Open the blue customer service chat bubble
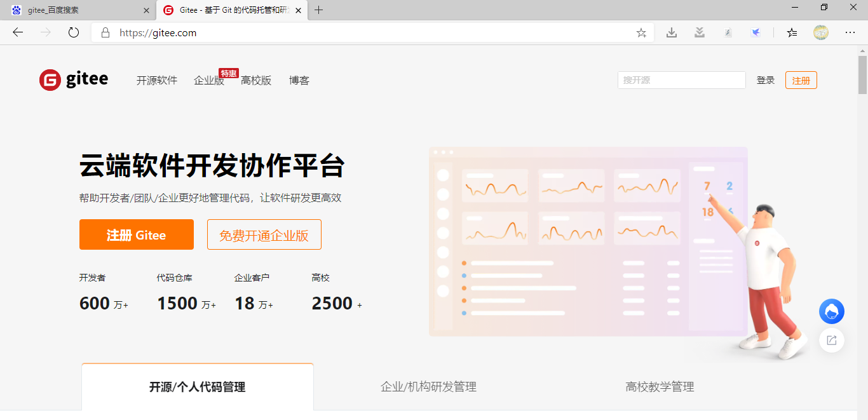This screenshot has height=420, width=868. point(832,311)
